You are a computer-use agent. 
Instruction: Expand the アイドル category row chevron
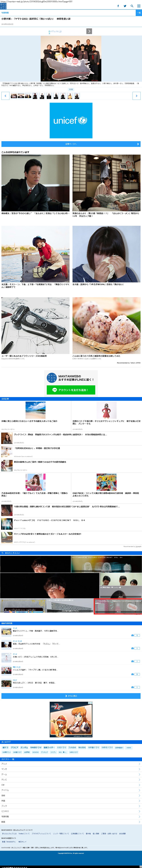tap(139, 790)
